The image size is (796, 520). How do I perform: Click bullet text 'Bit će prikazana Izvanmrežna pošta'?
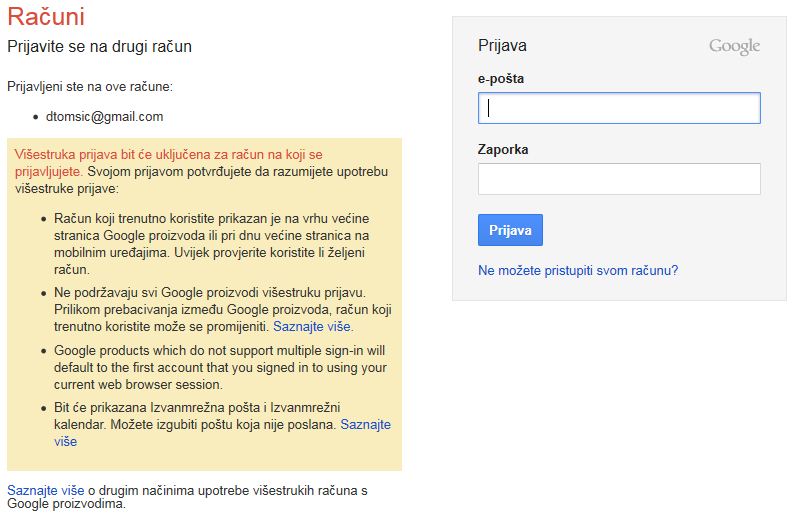(195, 408)
